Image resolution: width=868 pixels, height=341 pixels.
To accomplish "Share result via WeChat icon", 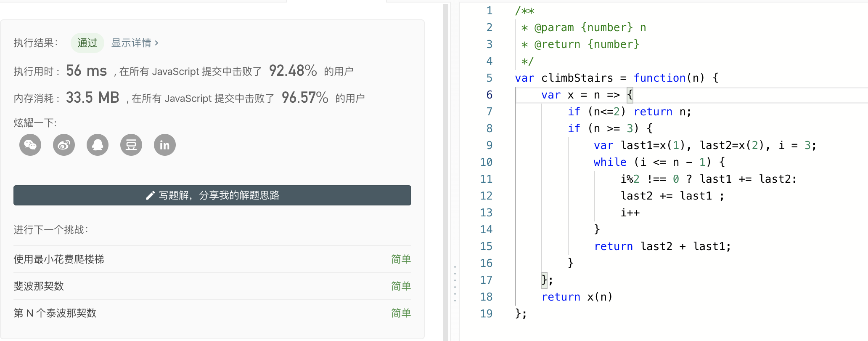I will (x=30, y=145).
